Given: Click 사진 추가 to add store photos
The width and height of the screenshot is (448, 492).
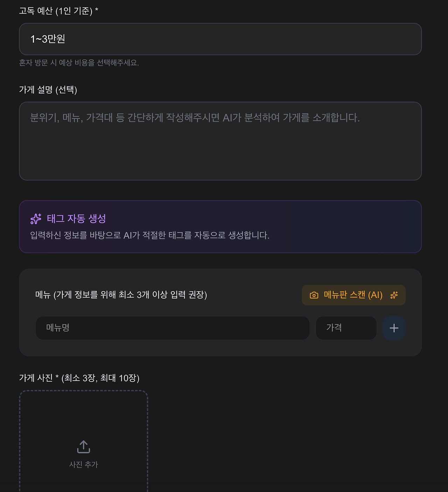Looking at the screenshot, I should click(x=84, y=465).
